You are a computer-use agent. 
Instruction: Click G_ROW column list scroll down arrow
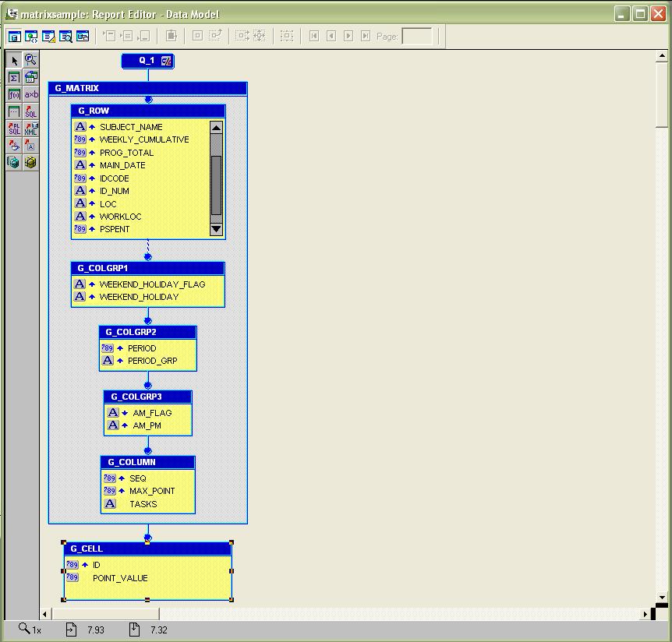tap(216, 229)
